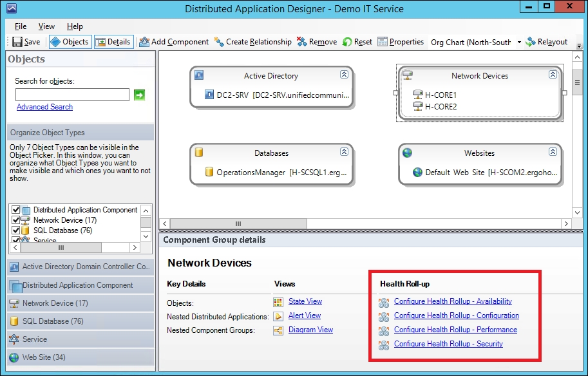Screen dimensions: 588x376
Task: Select the Default Web Site object
Action: [x=485, y=173]
